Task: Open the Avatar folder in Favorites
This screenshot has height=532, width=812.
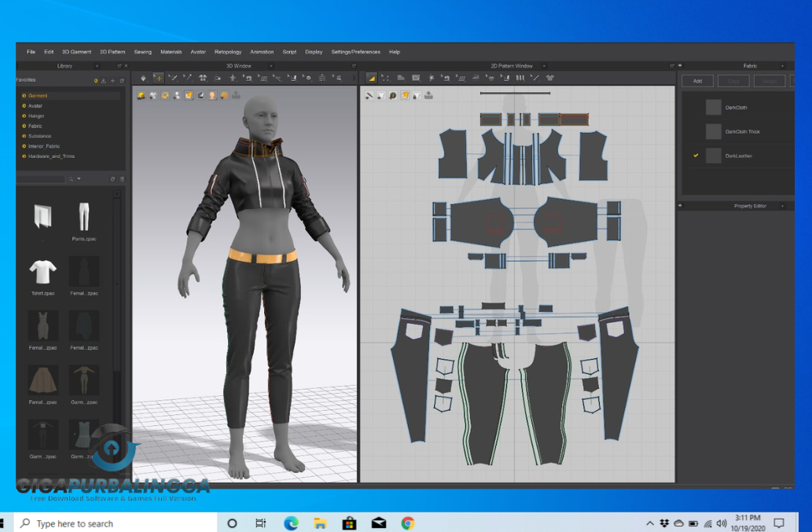Action: click(35, 105)
